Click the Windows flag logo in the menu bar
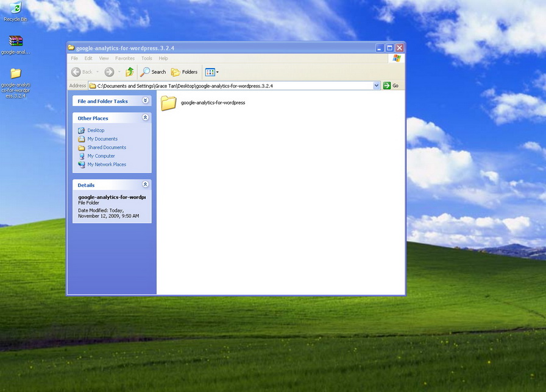 [x=396, y=58]
